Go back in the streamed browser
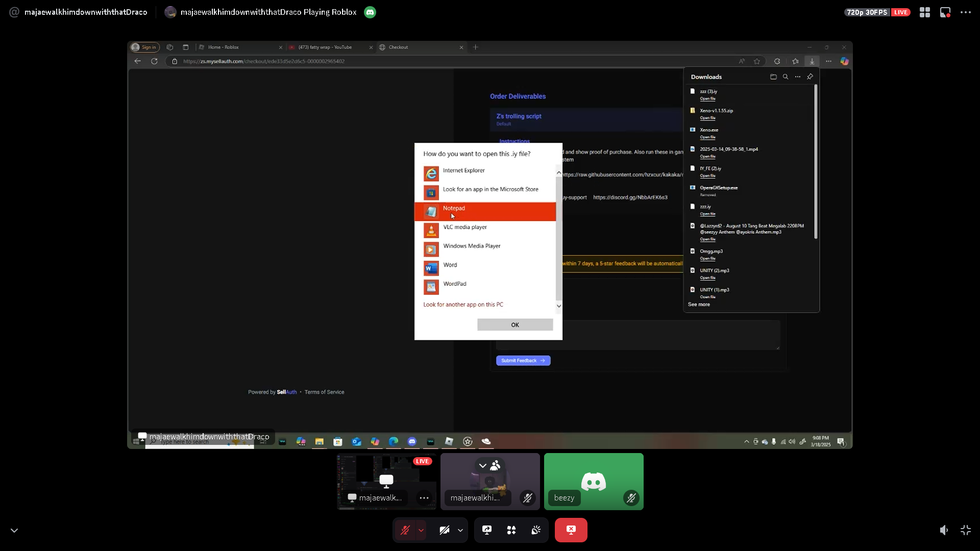Screen dimensions: 980x551 pyautogui.click(x=138, y=61)
